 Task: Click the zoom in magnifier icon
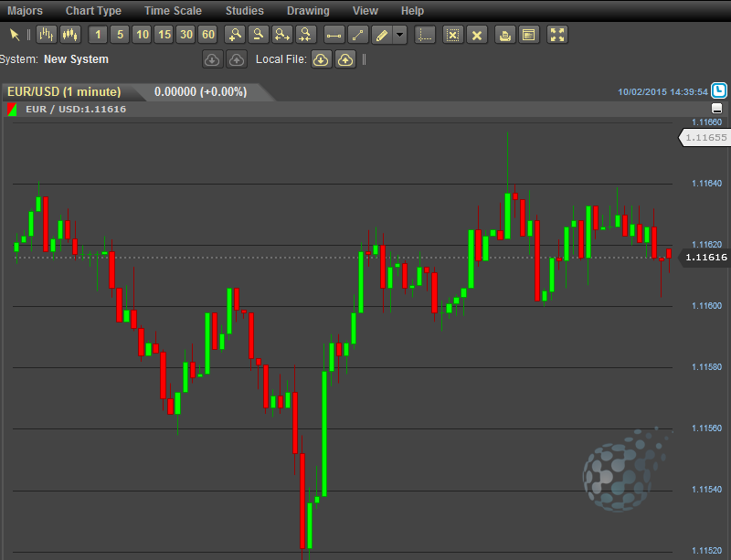pyautogui.click(x=235, y=35)
